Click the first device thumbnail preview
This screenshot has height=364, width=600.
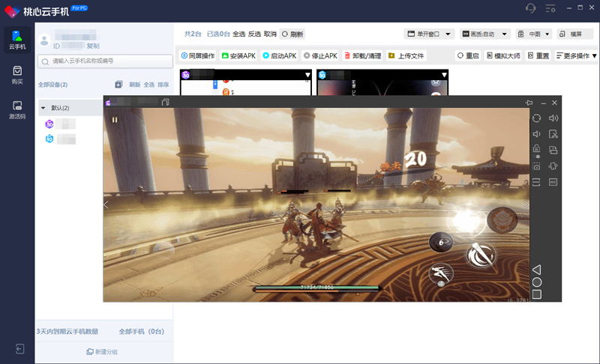tap(246, 88)
